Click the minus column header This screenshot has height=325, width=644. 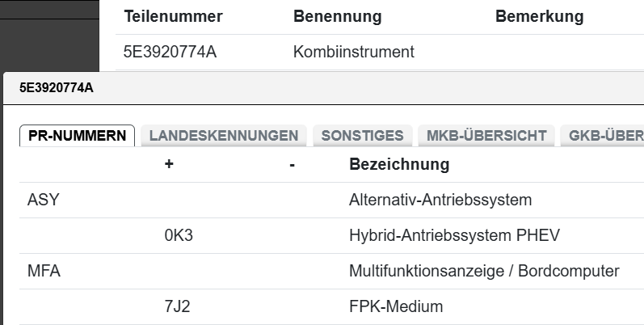coord(292,165)
